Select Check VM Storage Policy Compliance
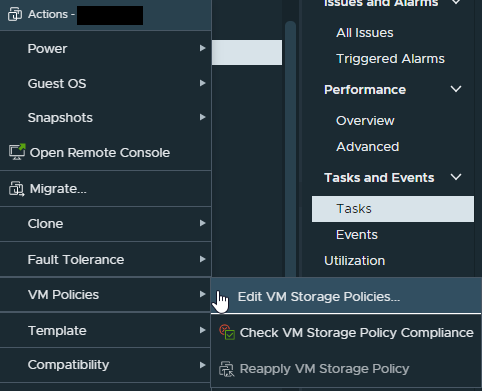Viewport: 482px width, 391px height. pos(346,332)
